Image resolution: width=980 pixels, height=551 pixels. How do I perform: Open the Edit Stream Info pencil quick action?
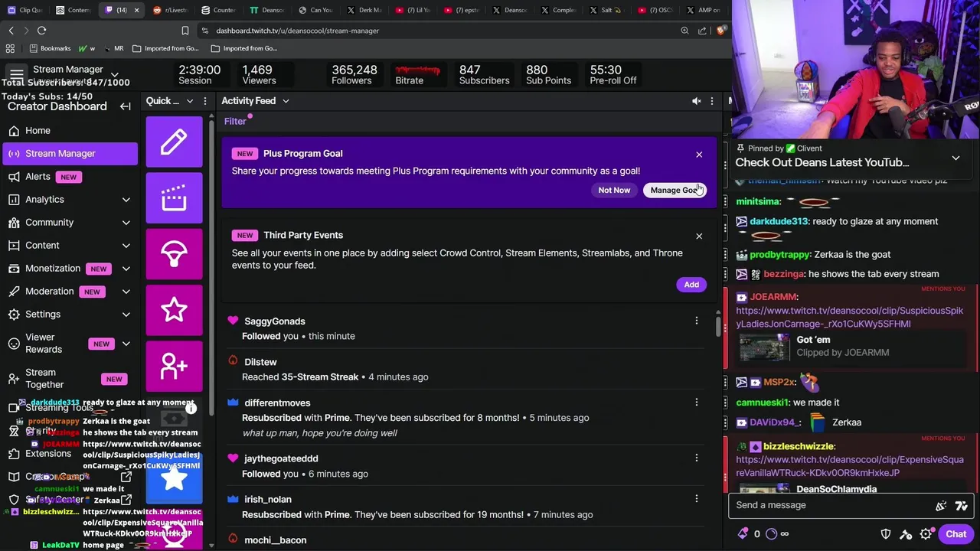174,142
